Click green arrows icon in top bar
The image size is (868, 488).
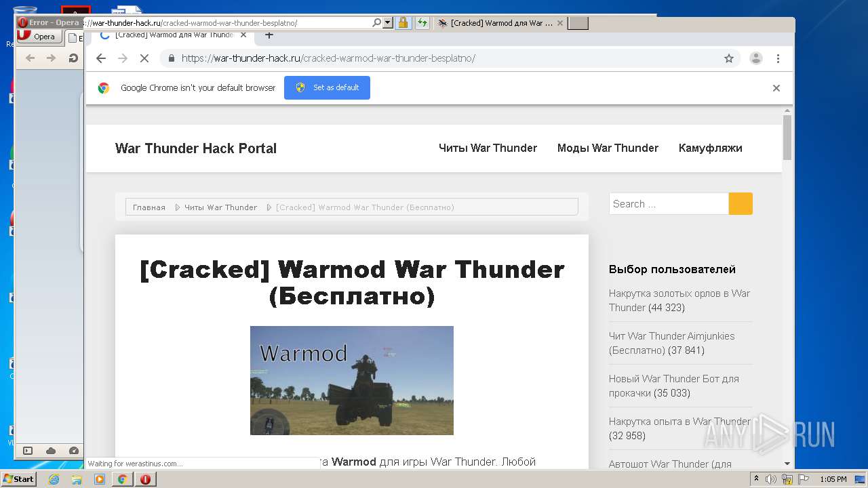pos(422,23)
